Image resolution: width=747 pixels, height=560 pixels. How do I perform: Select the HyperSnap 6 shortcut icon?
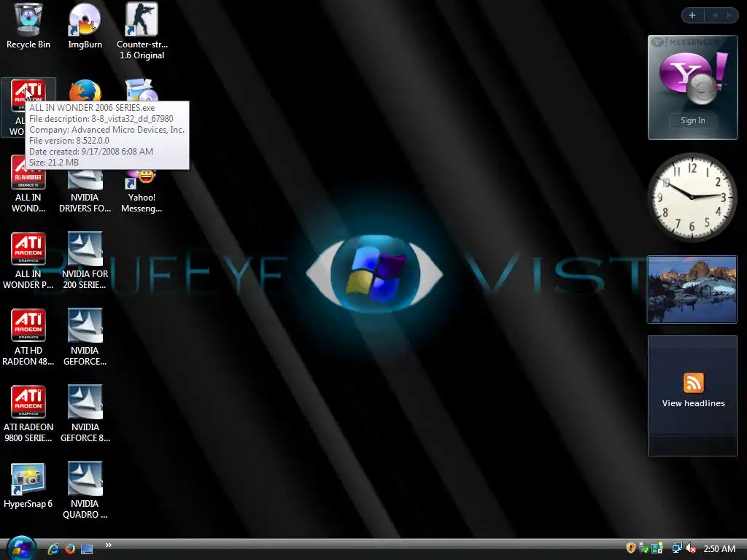(28, 485)
